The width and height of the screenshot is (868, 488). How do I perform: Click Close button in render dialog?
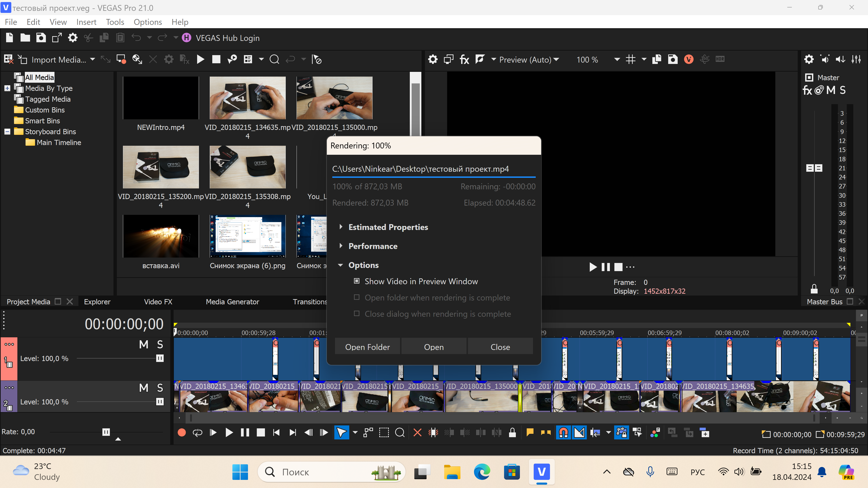500,347
